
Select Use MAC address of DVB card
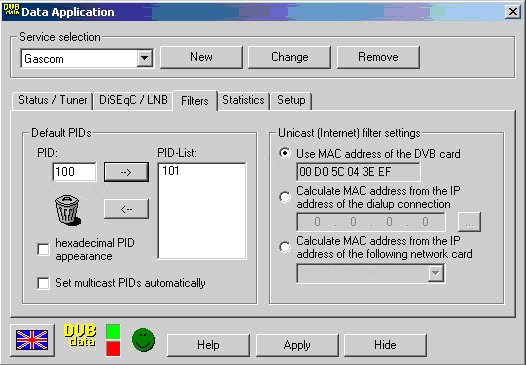(x=285, y=153)
